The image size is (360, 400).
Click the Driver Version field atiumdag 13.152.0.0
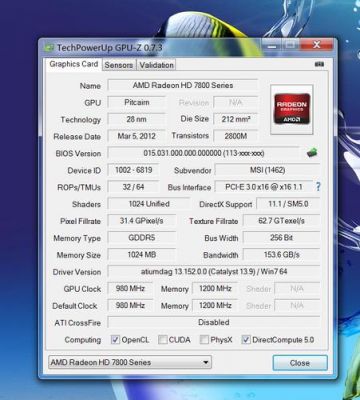pyautogui.click(x=214, y=272)
